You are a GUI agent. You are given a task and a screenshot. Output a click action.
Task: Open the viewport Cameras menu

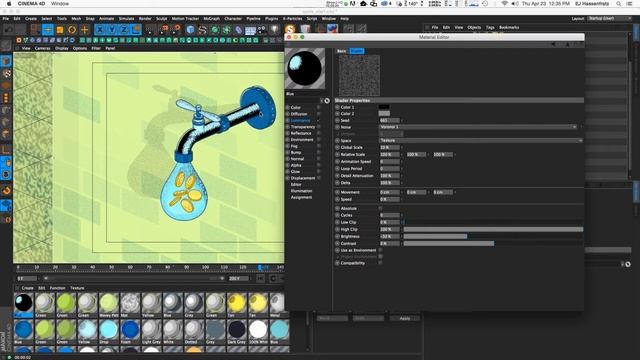coord(42,48)
